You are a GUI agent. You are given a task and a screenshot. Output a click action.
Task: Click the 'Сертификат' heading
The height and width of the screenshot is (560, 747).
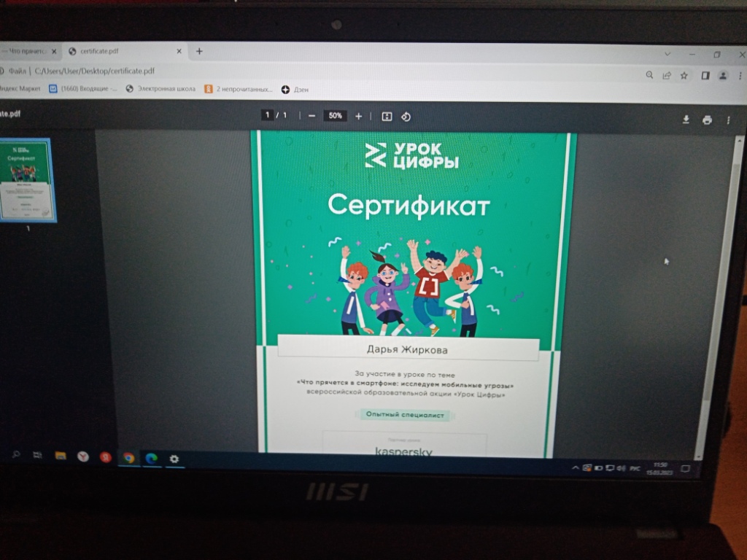(x=409, y=206)
